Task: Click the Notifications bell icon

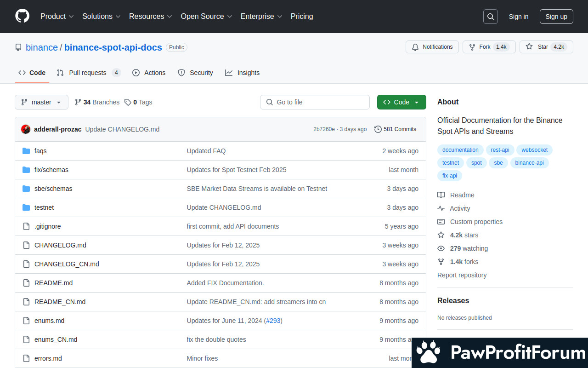Action: pos(415,47)
